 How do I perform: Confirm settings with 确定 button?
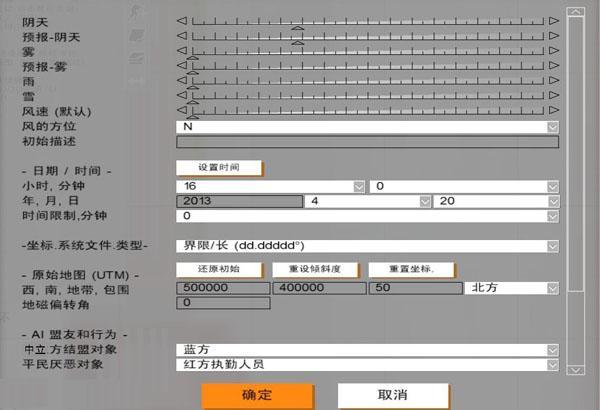tap(257, 395)
